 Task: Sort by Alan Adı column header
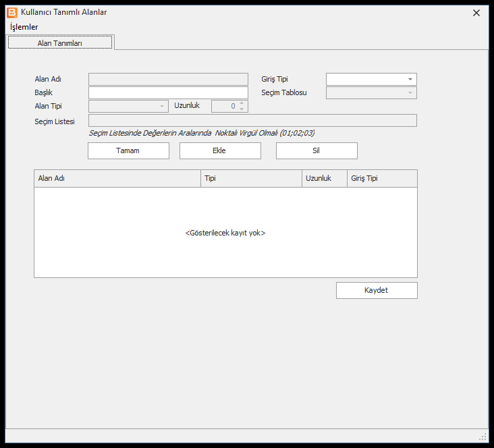(x=117, y=178)
